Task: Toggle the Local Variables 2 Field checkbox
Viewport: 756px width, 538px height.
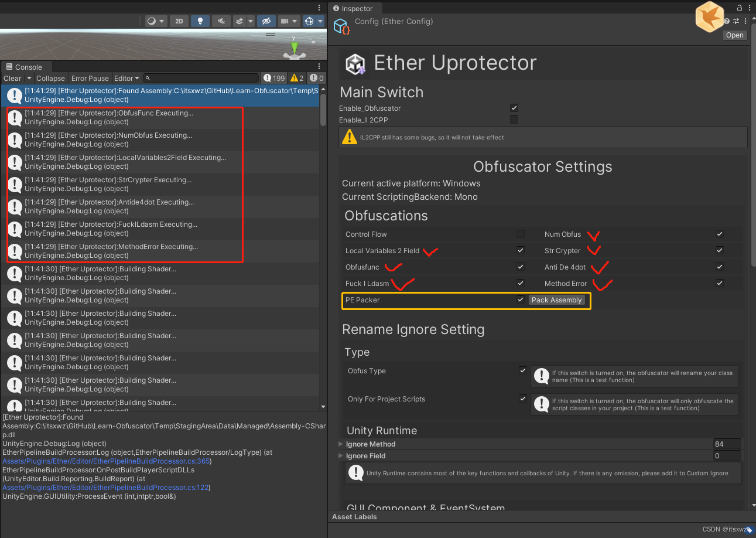Action: tap(520, 250)
